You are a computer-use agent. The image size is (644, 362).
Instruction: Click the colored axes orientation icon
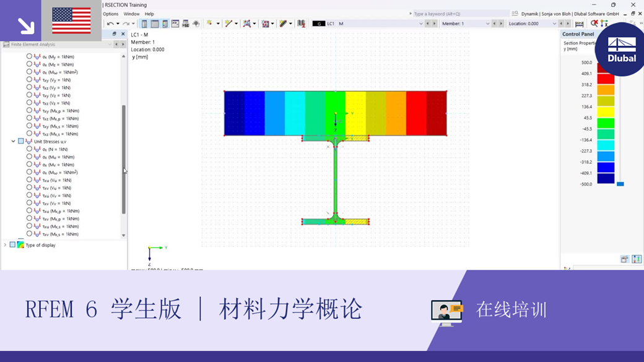pyautogui.click(x=604, y=24)
